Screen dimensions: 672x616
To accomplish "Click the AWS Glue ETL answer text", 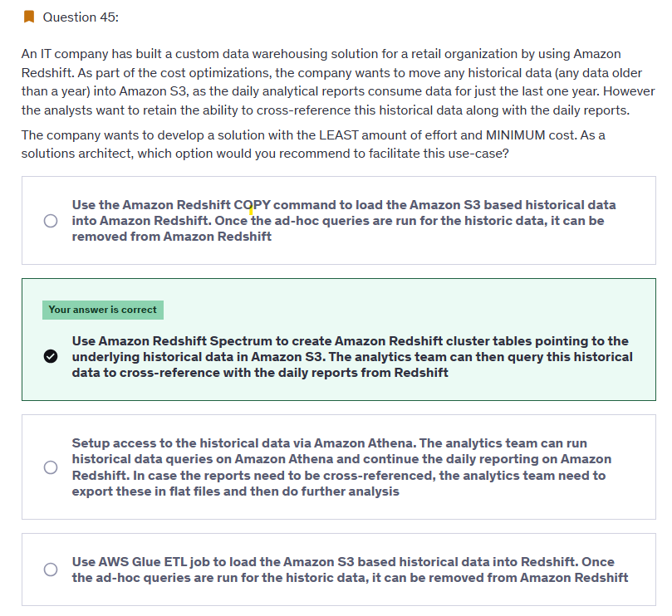I will click(x=350, y=570).
